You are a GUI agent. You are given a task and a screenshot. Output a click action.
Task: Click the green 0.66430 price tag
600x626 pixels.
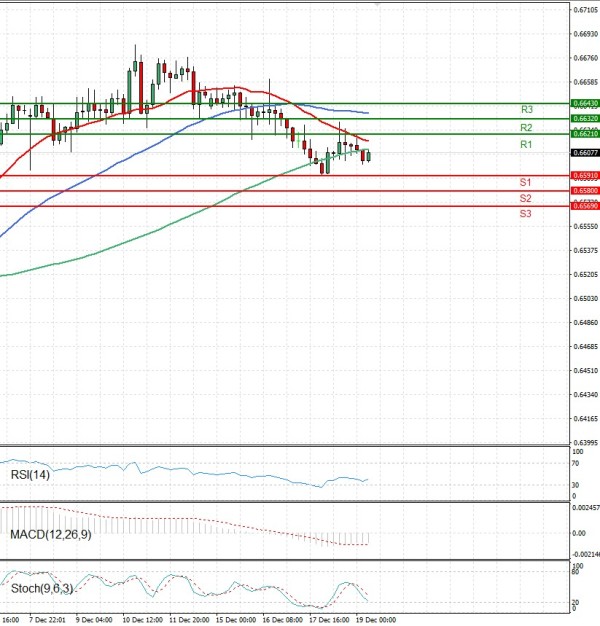pyautogui.click(x=585, y=103)
